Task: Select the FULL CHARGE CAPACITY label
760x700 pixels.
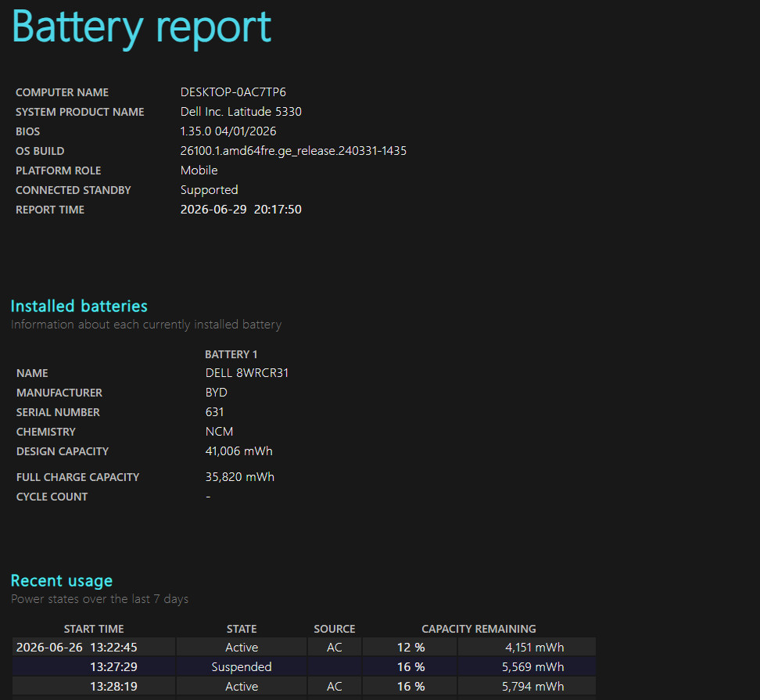Action: coord(77,478)
